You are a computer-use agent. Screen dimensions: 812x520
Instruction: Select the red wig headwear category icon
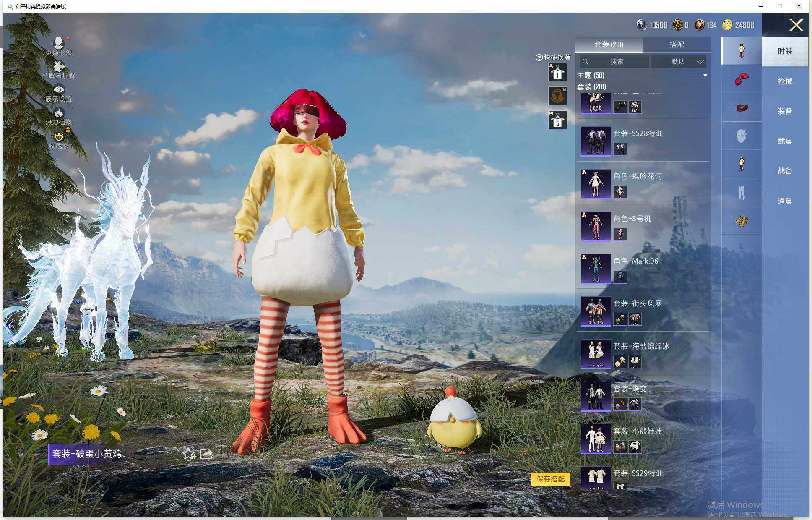(x=741, y=79)
